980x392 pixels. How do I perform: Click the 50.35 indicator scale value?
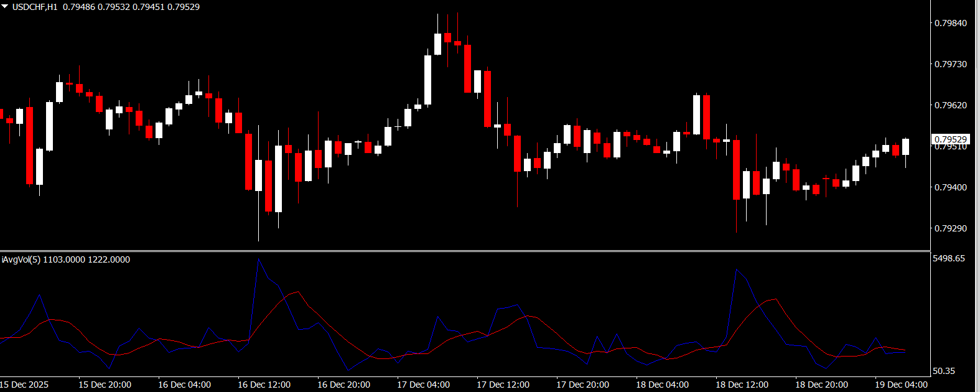click(x=944, y=371)
